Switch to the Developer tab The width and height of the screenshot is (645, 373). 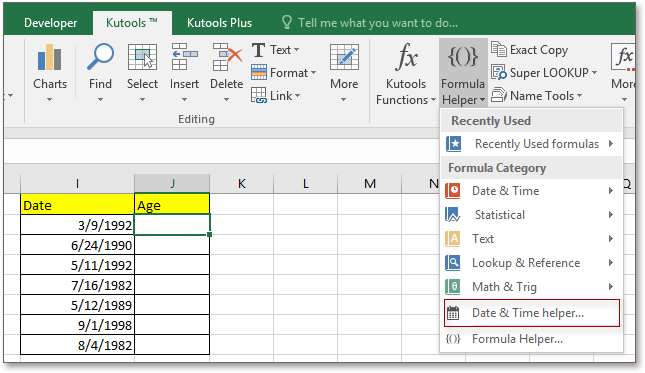point(51,23)
